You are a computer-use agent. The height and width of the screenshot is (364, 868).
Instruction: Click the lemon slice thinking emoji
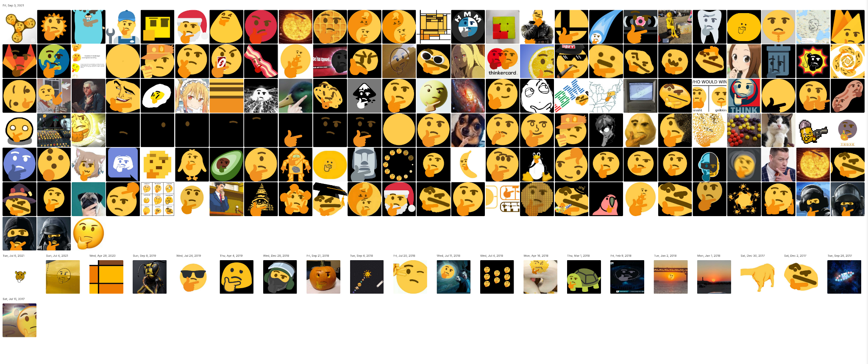(537, 61)
